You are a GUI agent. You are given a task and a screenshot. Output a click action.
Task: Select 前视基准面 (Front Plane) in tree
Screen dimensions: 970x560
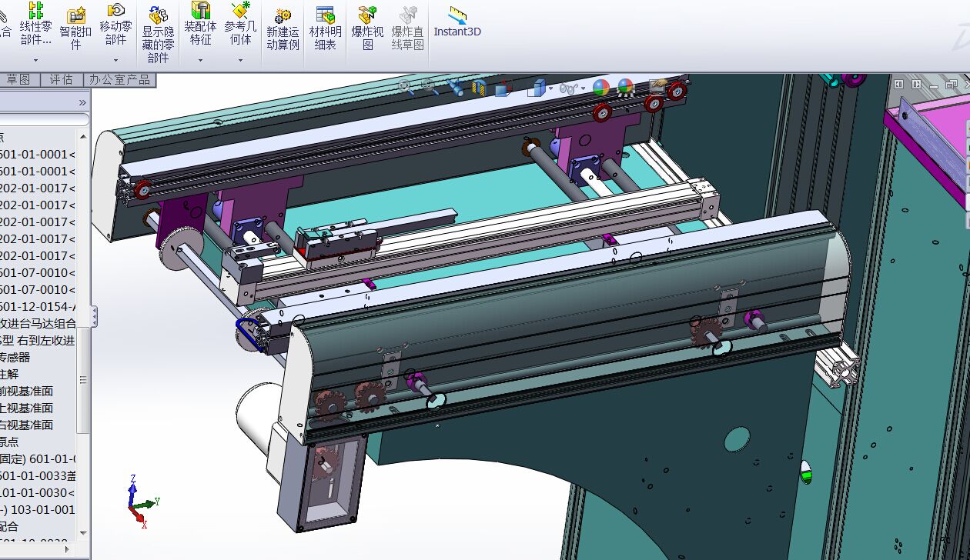pyautogui.click(x=27, y=391)
